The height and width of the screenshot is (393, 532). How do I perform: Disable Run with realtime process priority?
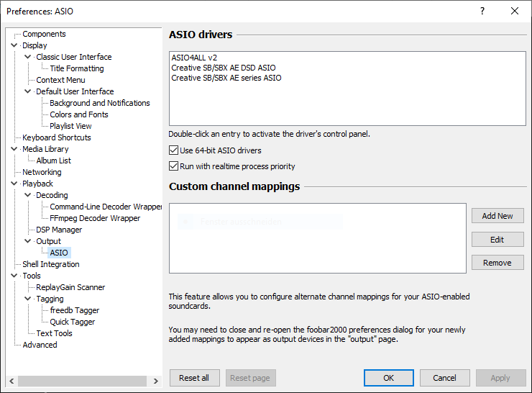point(173,166)
